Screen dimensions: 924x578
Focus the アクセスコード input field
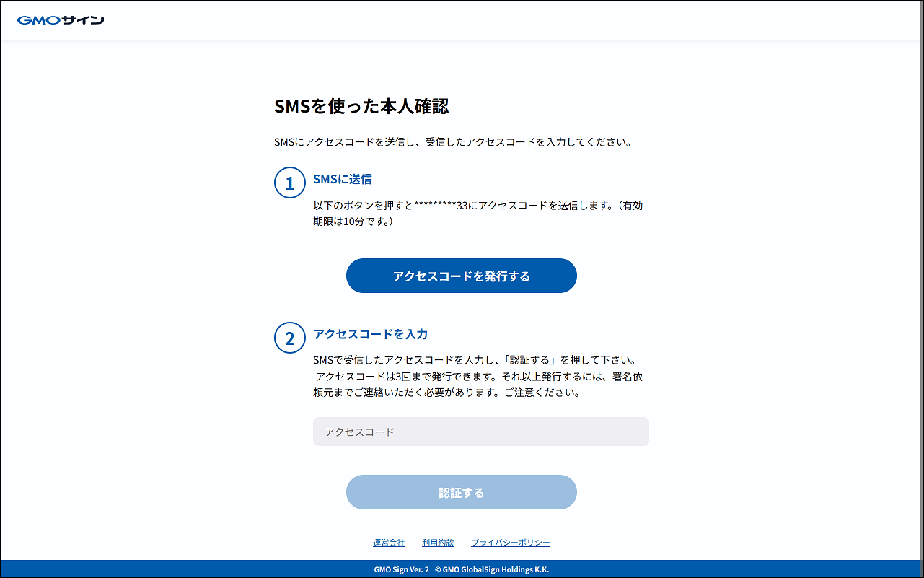480,432
